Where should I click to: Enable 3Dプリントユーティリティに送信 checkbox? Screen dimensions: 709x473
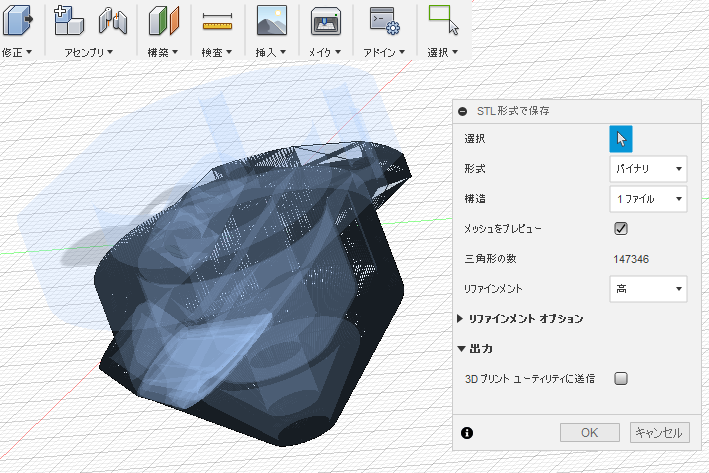pos(621,378)
